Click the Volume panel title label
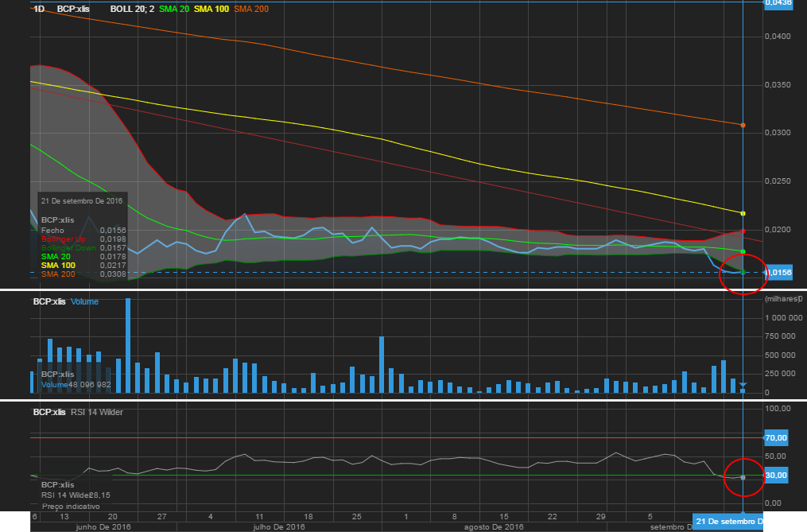The image size is (807, 532). point(83,302)
